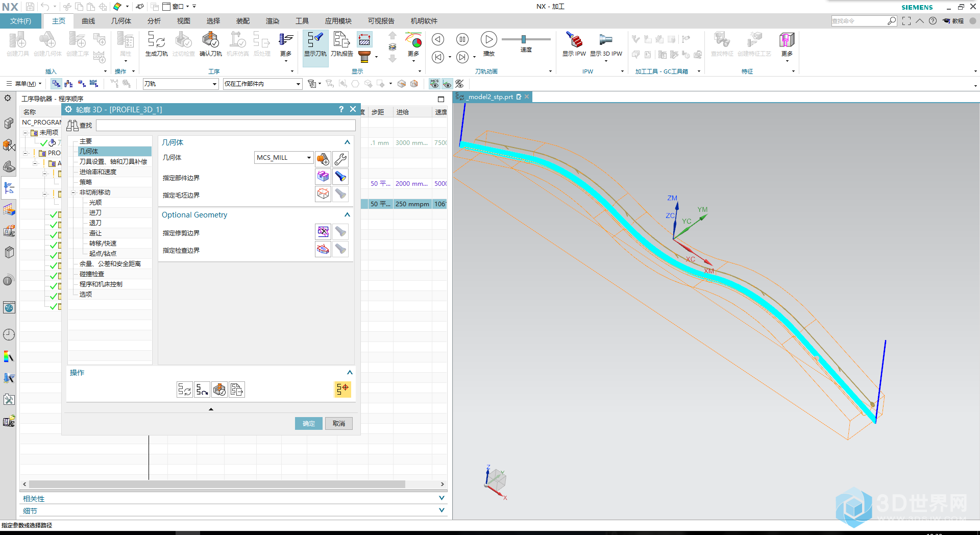
Task: Click Show IPW (显示 IPW) icon
Action: point(574,44)
